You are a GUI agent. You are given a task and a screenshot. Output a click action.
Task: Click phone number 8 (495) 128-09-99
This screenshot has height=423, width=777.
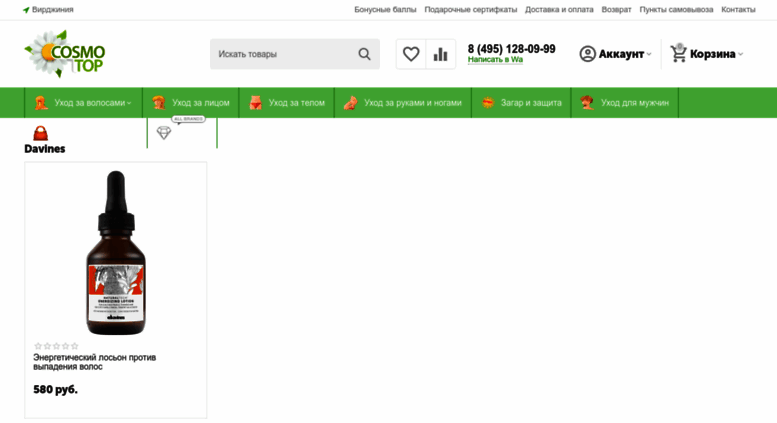[511, 49]
